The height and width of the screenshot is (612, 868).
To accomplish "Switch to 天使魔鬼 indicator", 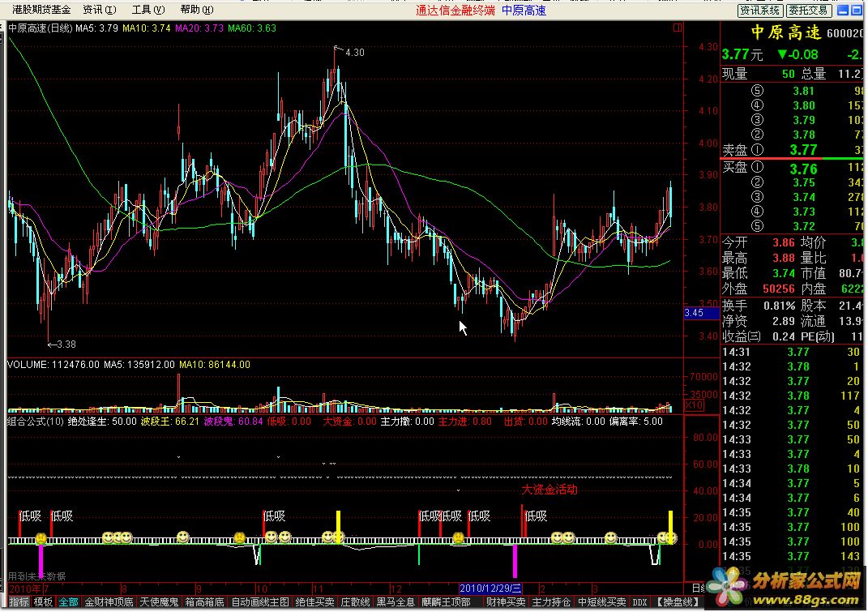I will pos(159,602).
